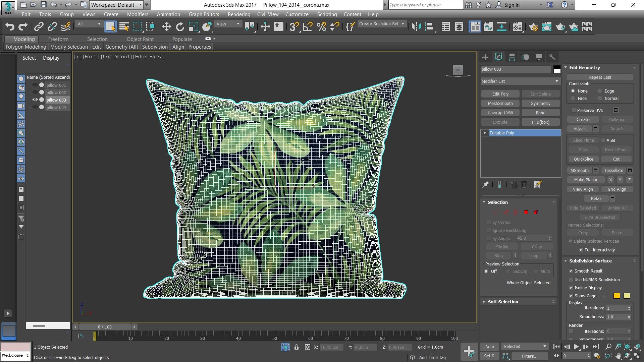Open the Utilities wrench panel tab
The height and width of the screenshot is (362, 644).
pyautogui.click(x=552, y=57)
